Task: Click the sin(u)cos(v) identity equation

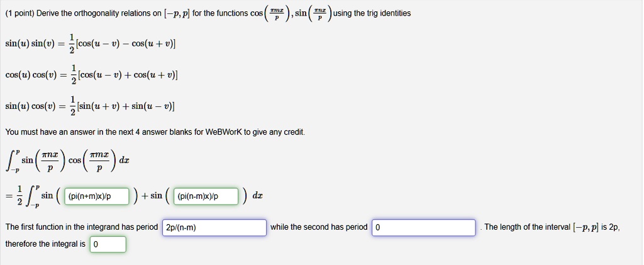Action: [x=90, y=107]
